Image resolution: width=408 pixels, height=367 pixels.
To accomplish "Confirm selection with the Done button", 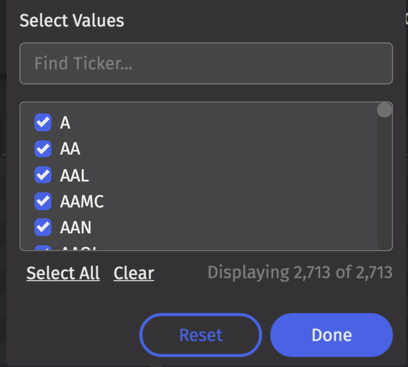I will [331, 335].
